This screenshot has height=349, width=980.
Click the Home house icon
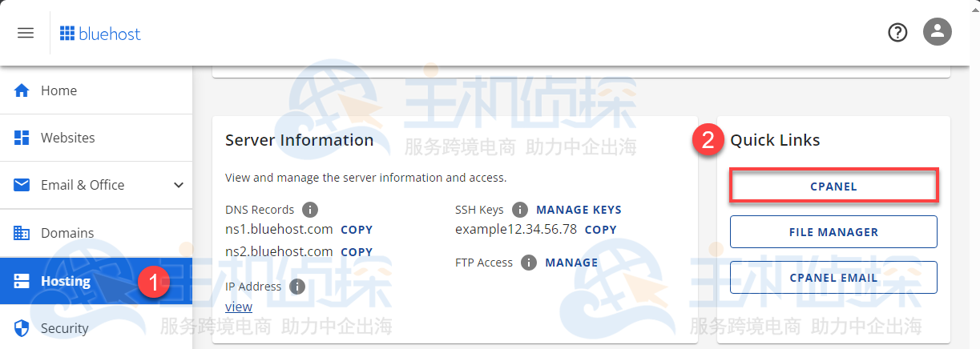pos(22,90)
